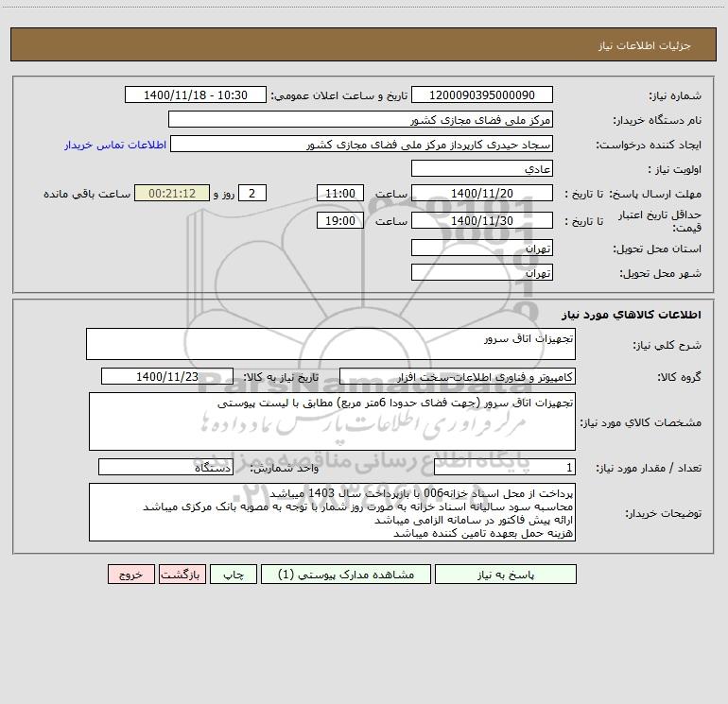Click response deadline date 1400/11/20
This screenshot has height=704, width=728.
(482, 193)
